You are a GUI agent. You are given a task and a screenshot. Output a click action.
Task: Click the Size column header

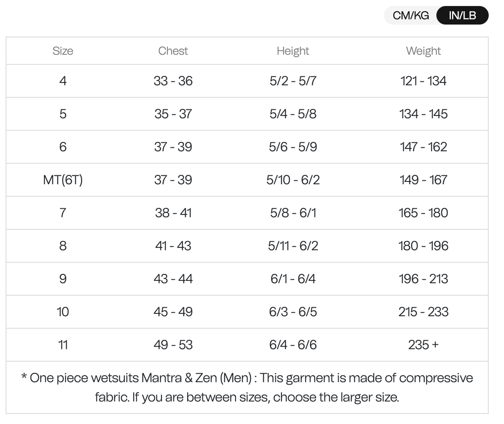pos(63,51)
